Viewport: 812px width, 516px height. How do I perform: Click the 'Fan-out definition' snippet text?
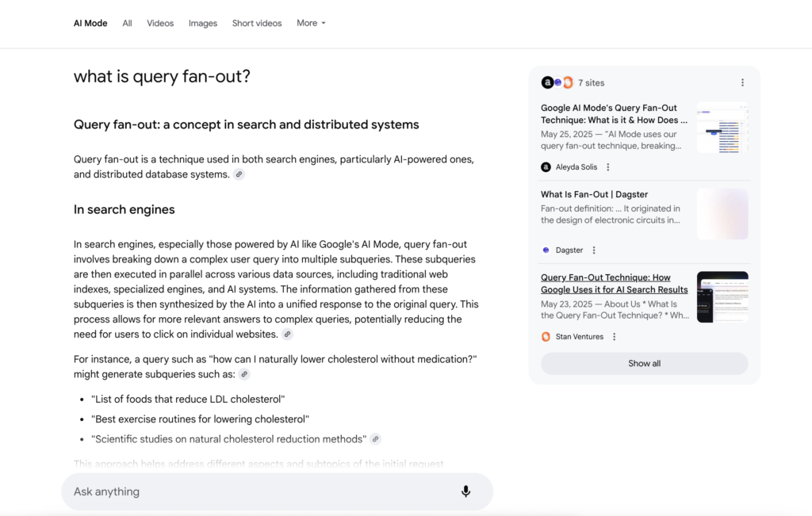611,214
